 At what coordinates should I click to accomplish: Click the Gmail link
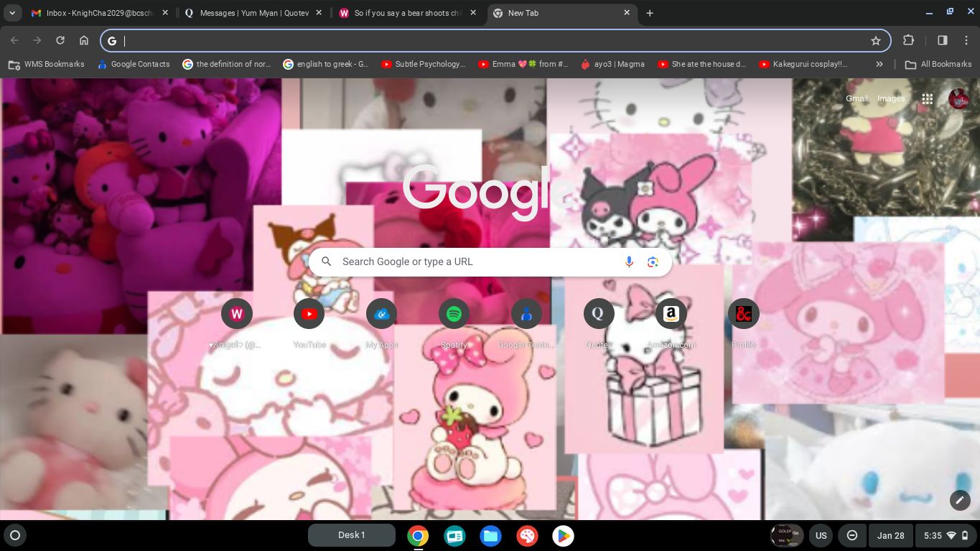tap(857, 98)
